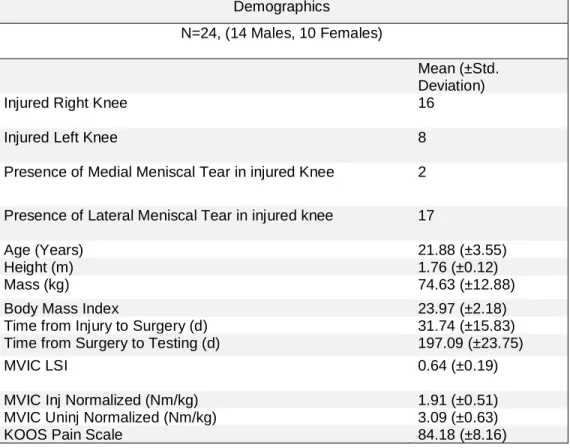Select the KOOS Pain Scale label

63,435
